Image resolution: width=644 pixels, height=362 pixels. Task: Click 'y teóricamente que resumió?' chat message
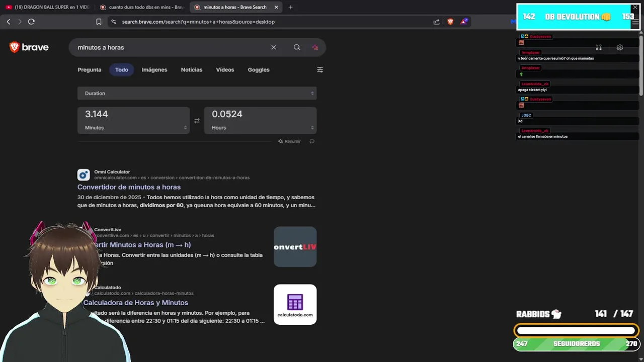coord(556,58)
